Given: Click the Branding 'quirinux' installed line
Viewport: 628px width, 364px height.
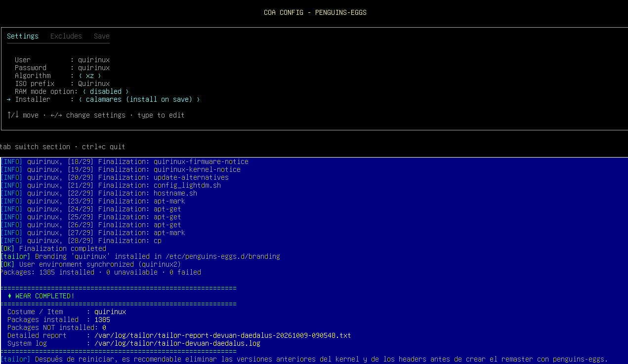Looking at the screenshot, I should [140, 256].
